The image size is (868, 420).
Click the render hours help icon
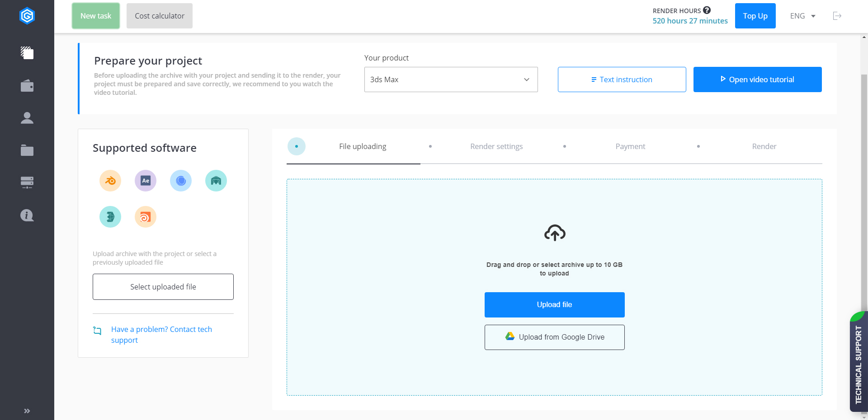[707, 10]
